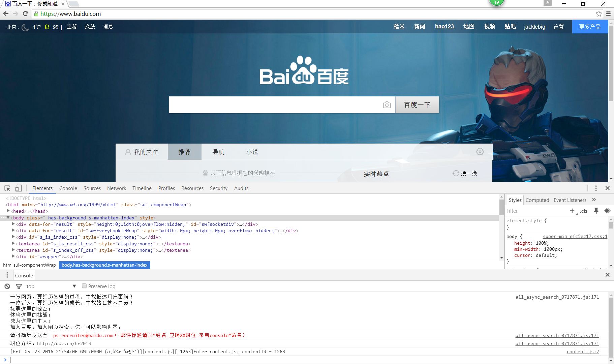Screen dimensions: 614x364
Task: Expand the s_is_result_css textarea node
Action: 13,243
